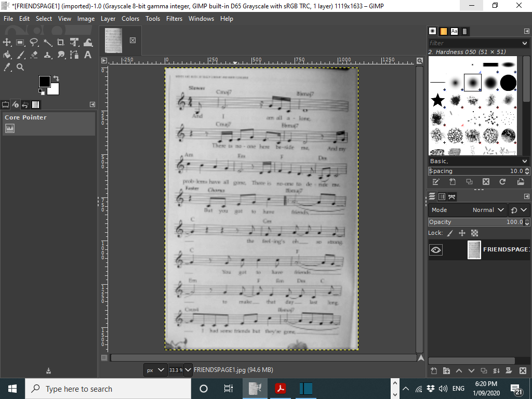This screenshot has width=532, height=399.
Task: Create a new layer from the Layers panel
Action: (434, 370)
